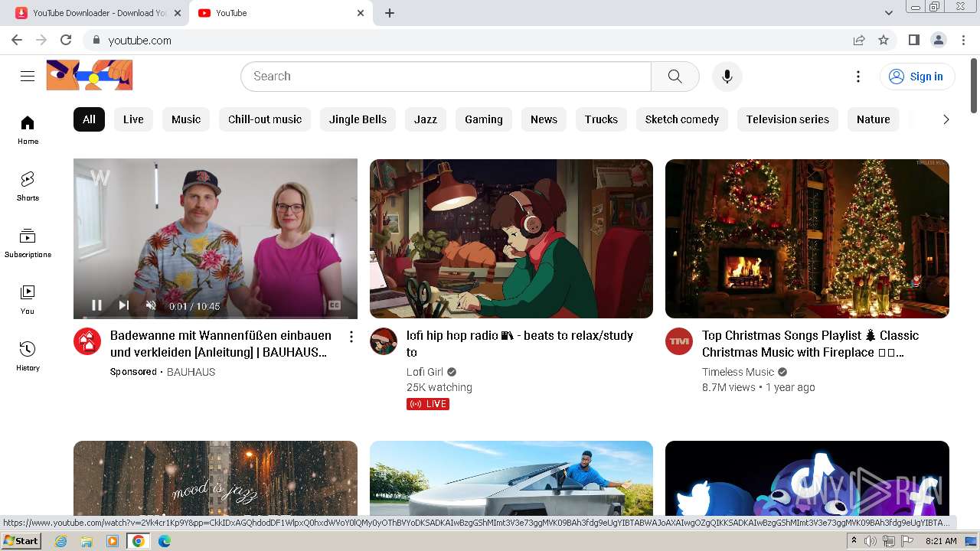Select the Jazz filter chip

[426, 119]
